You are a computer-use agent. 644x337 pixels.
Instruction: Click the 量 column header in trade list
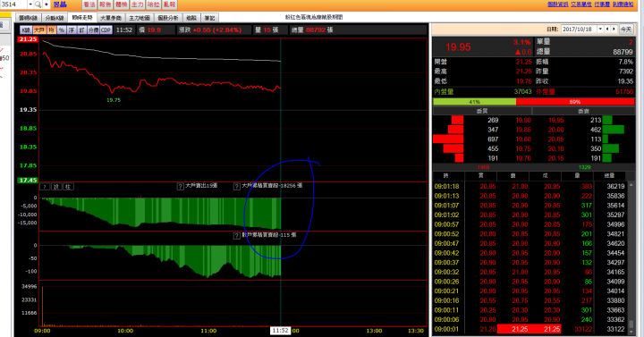577,176
